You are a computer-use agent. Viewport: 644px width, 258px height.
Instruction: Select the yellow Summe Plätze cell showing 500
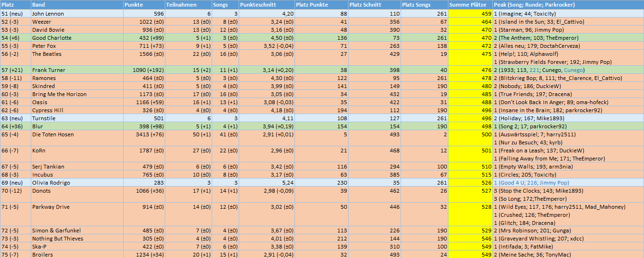483,134
